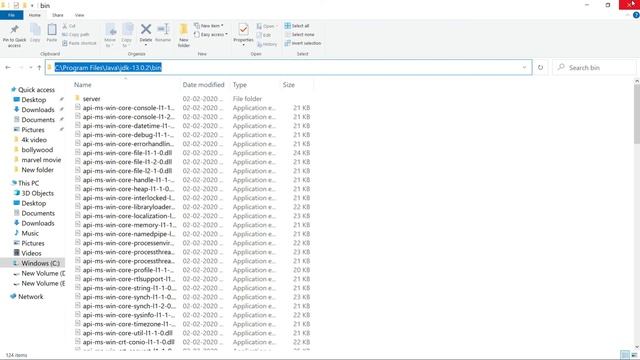Click Invert selection in the ribbon
The image size is (640, 360).
click(303, 43)
